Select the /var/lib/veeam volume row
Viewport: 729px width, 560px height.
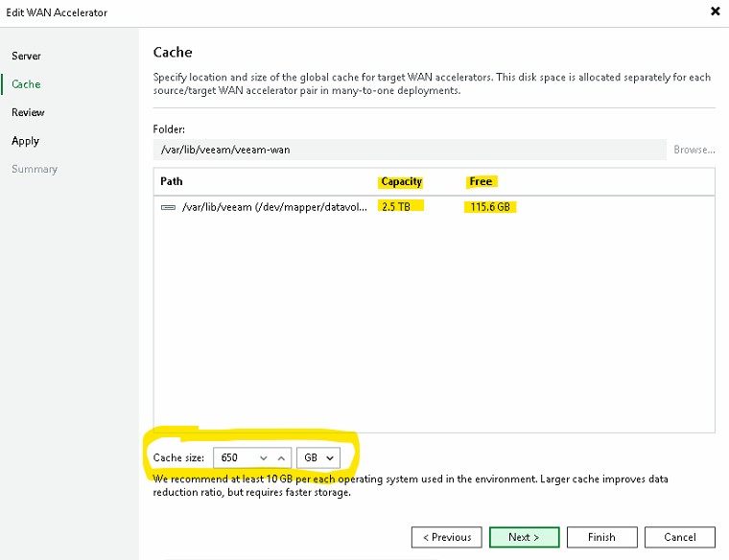[434, 207]
